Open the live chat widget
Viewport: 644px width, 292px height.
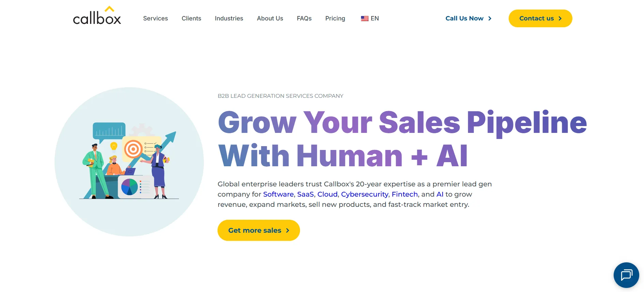[x=626, y=275]
